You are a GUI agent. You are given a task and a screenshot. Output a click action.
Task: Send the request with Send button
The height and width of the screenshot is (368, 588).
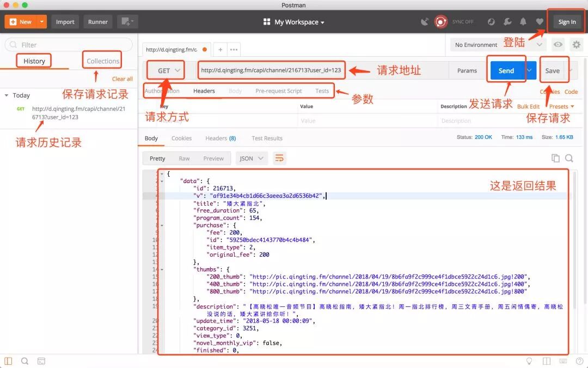(x=506, y=70)
